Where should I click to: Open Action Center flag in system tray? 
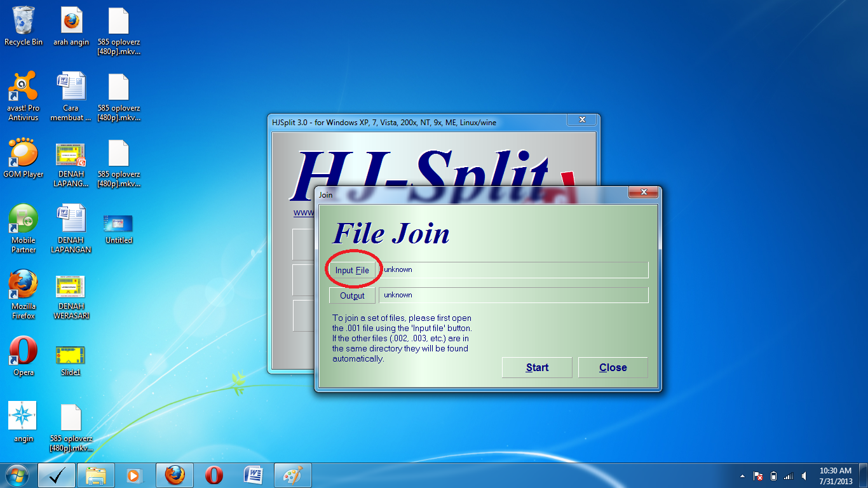coord(758,476)
